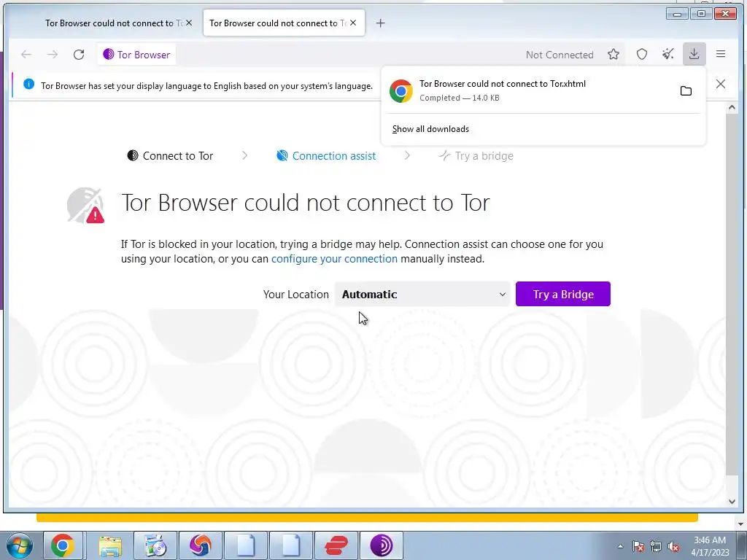Image resolution: width=747 pixels, height=560 pixels.
Task: Click the connection failed warning icon
Action: (x=86, y=206)
